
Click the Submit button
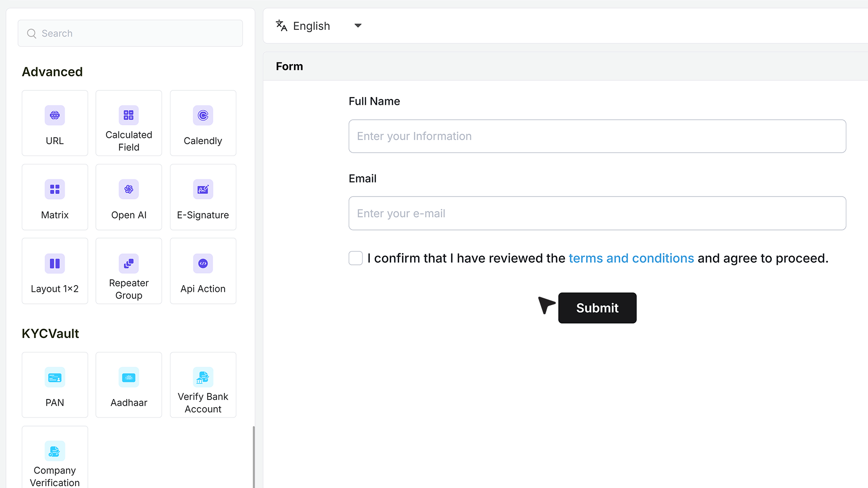[x=597, y=308]
